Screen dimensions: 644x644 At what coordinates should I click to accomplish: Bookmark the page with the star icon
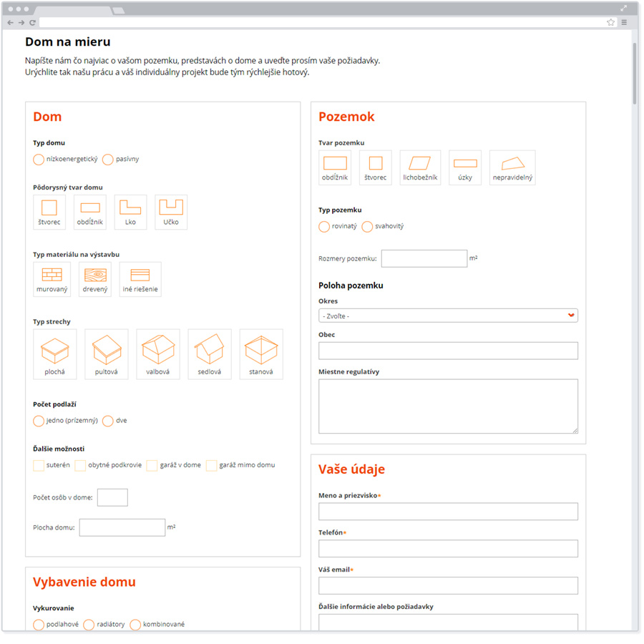pyautogui.click(x=610, y=23)
